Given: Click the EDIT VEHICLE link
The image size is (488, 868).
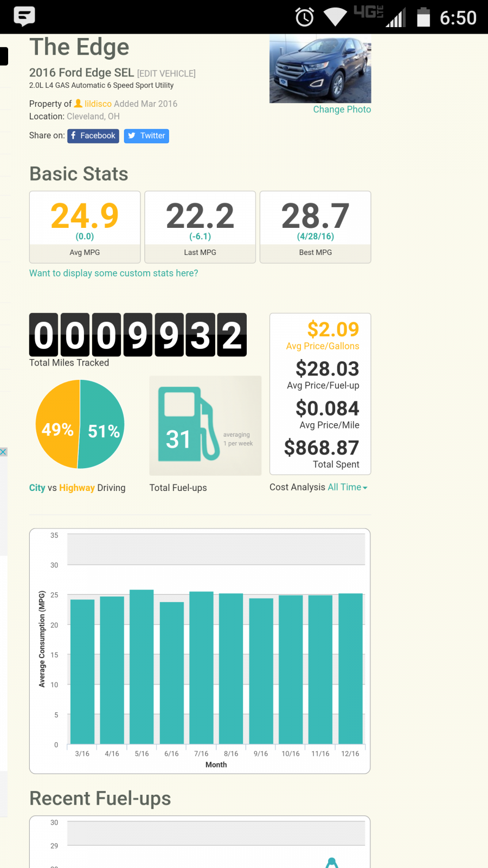Looking at the screenshot, I should point(166,74).
